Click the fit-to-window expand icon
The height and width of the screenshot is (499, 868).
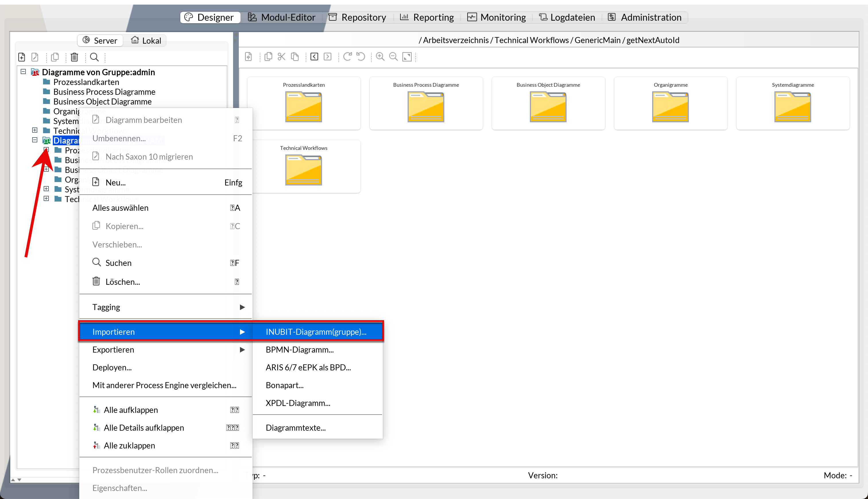click(407, 57)
